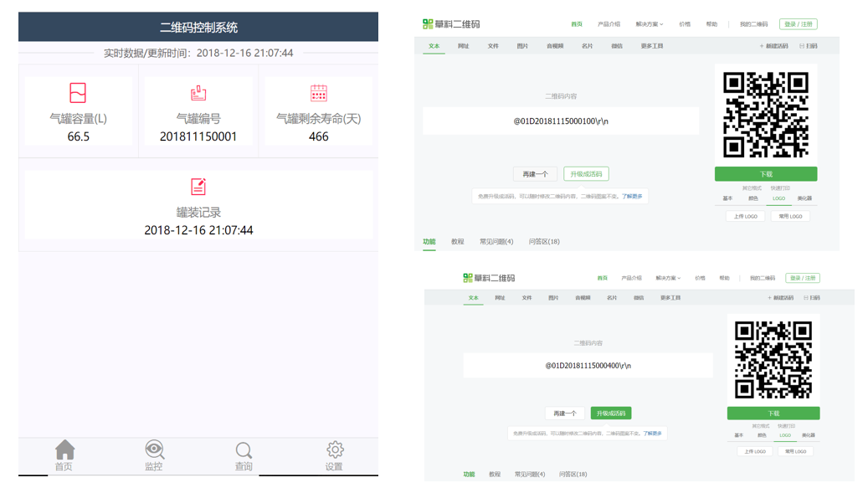This screenshot has height=488, width=868.
Task: Click the text field containing @01D20181115000100\r\n
Action: point(561,121)
